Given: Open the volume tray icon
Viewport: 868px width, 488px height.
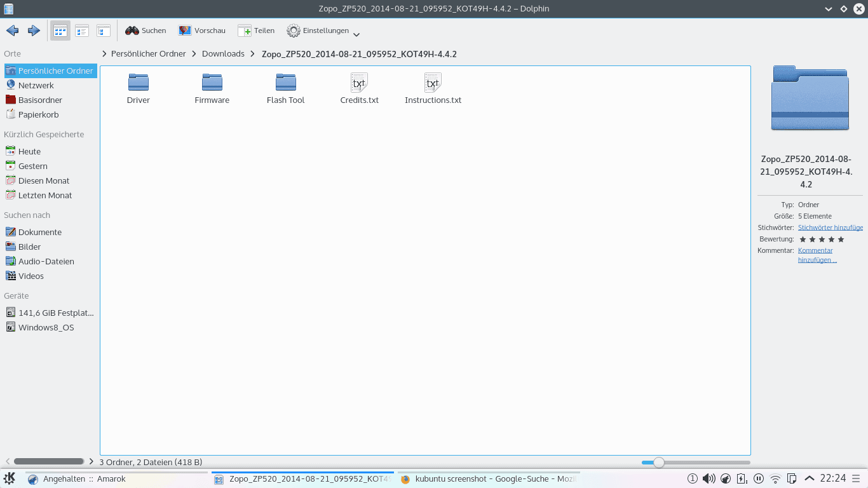Looking at the screenshot, I should [x=709, y=478].
